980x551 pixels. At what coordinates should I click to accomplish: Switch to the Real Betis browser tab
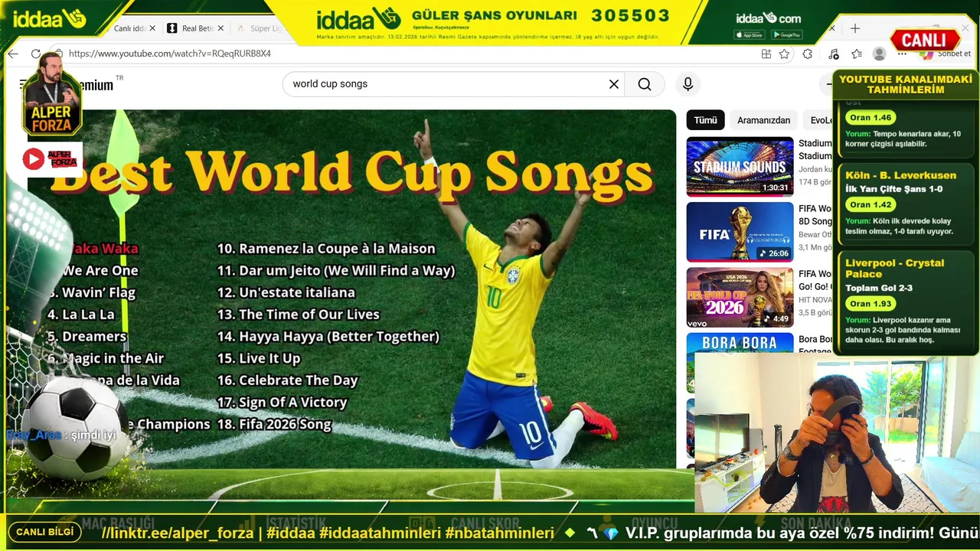pyautogui.click(x=198, y=28)
